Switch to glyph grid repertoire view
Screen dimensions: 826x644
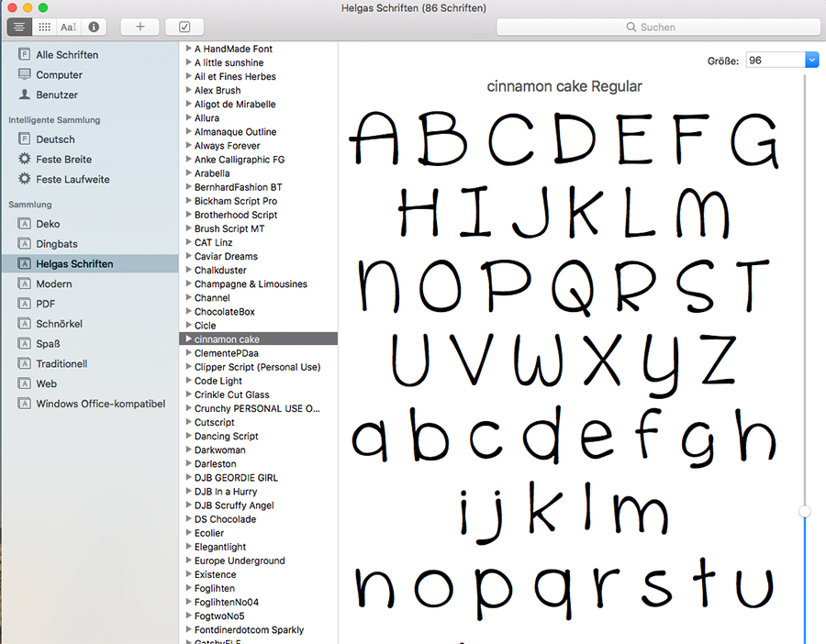click(44, 28)
